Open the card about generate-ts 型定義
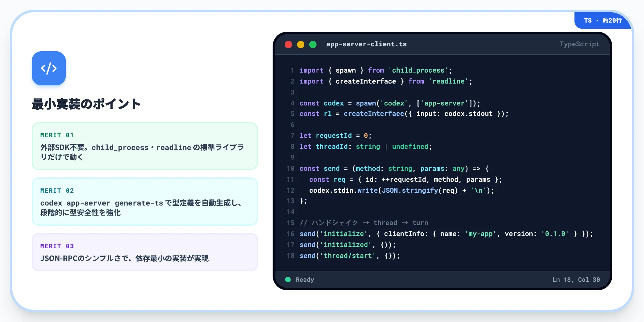Image resolution: width=644 pixels, height=322 pixels. pyautogui.click(x=145, y=202)
